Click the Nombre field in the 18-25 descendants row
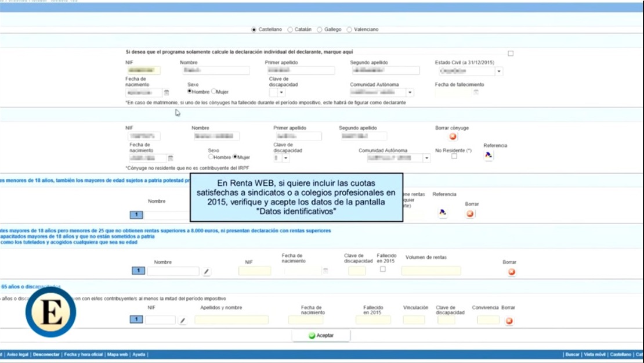644x363 pixels. pyautogui.click(x=173, y=271)
